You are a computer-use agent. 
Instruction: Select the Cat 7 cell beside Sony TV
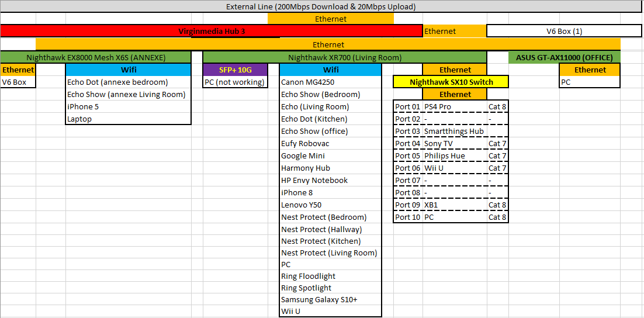[497, 144]
